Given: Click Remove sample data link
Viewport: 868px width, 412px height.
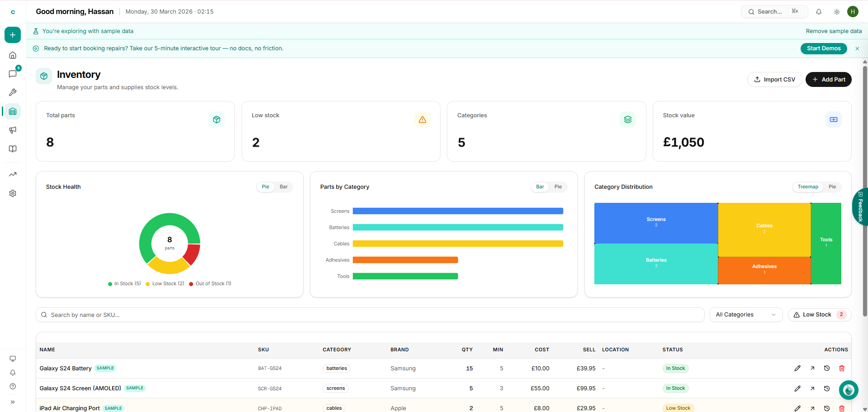Looking at the screenshot, I should (x=833, y=31).
